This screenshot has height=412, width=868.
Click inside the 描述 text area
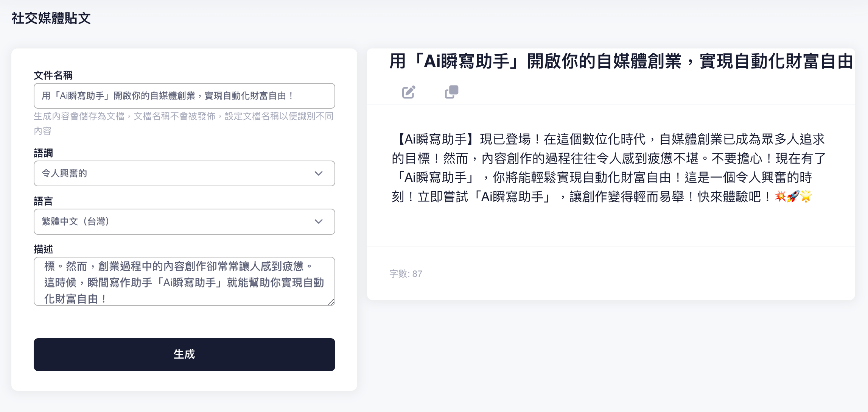tap(184, 281)
